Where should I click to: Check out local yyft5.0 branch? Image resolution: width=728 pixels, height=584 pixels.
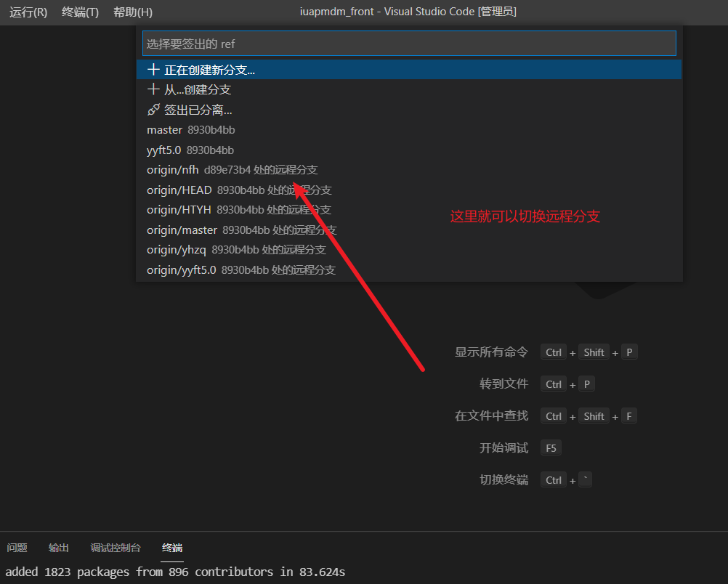[x=409, y=150]
